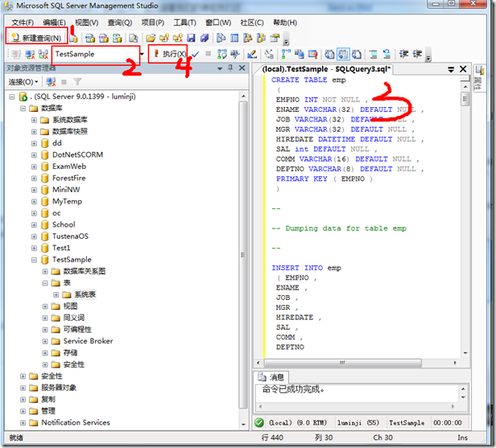
Task: Open Object Explorer window position dropdown arrow
Action: pyautogui.click(x=220, y=68)
